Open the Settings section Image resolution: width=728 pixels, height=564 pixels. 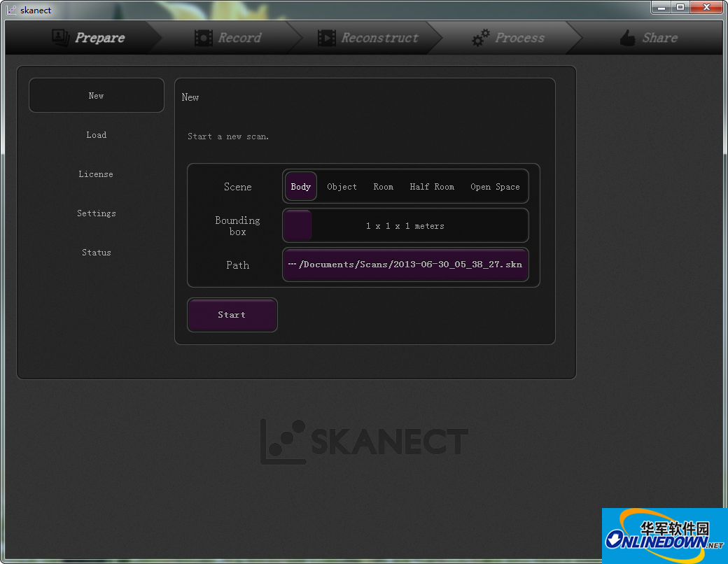(97, 213)
